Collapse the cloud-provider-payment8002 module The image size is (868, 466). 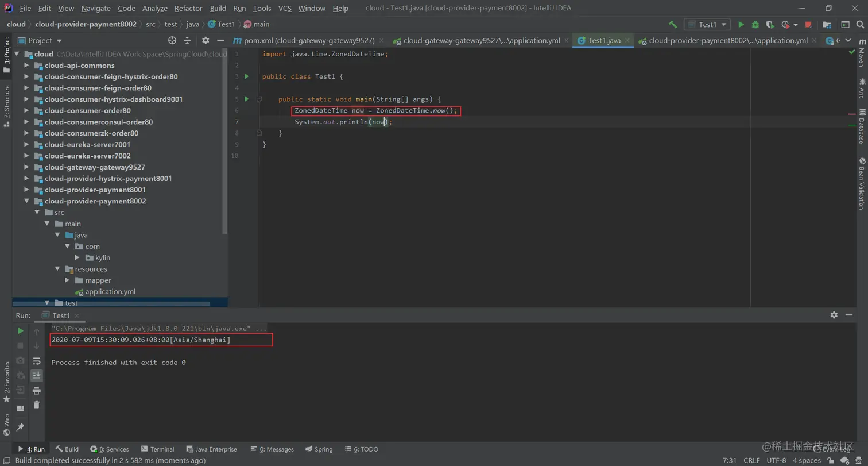[x=26, y=201]
